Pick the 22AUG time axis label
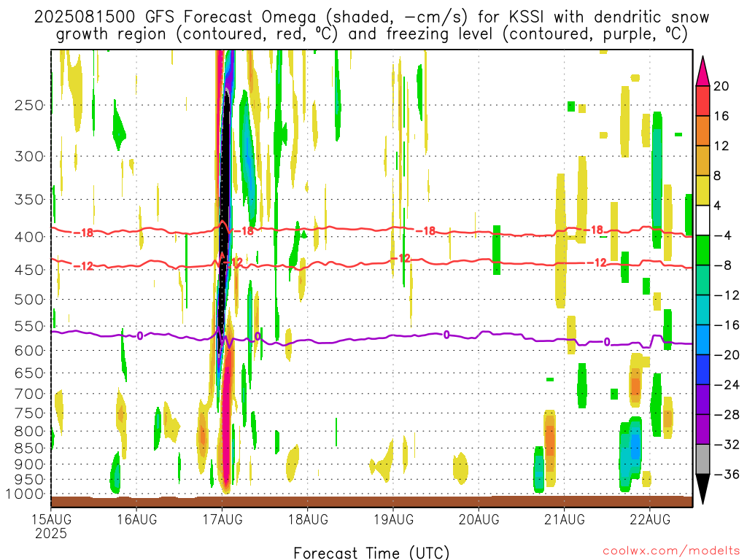The image size is (747, 560). [x=650, y=519]
